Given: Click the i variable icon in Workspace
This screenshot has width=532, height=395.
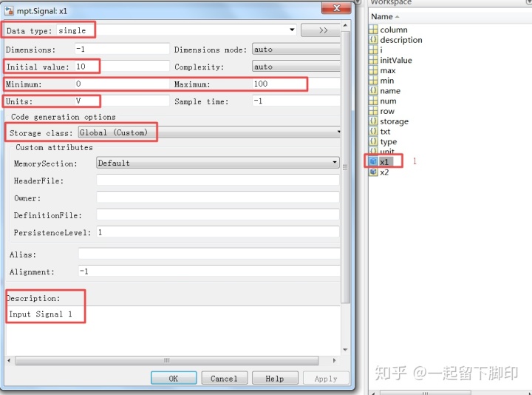Looking at the screenshot, I should pos(373,50).
